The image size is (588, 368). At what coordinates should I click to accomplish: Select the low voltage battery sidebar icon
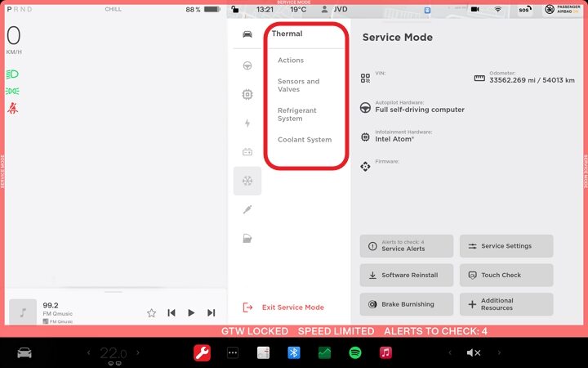(x=247, y=152)
